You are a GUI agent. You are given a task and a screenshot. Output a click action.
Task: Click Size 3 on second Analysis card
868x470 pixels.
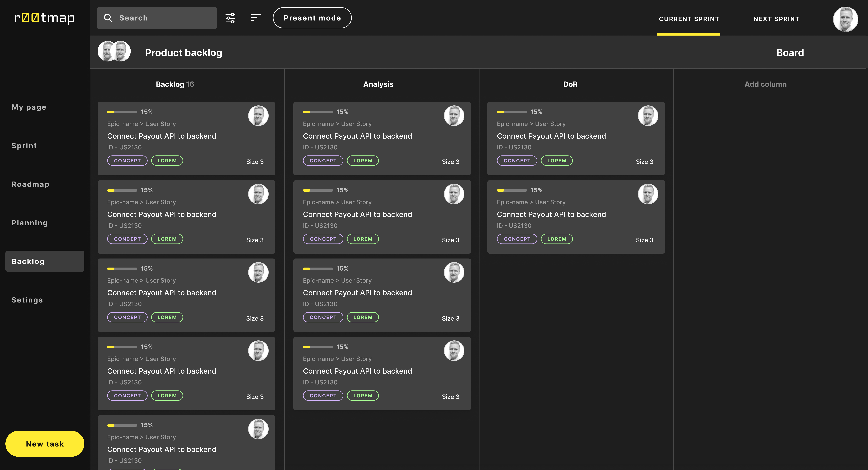coord(451,240)
